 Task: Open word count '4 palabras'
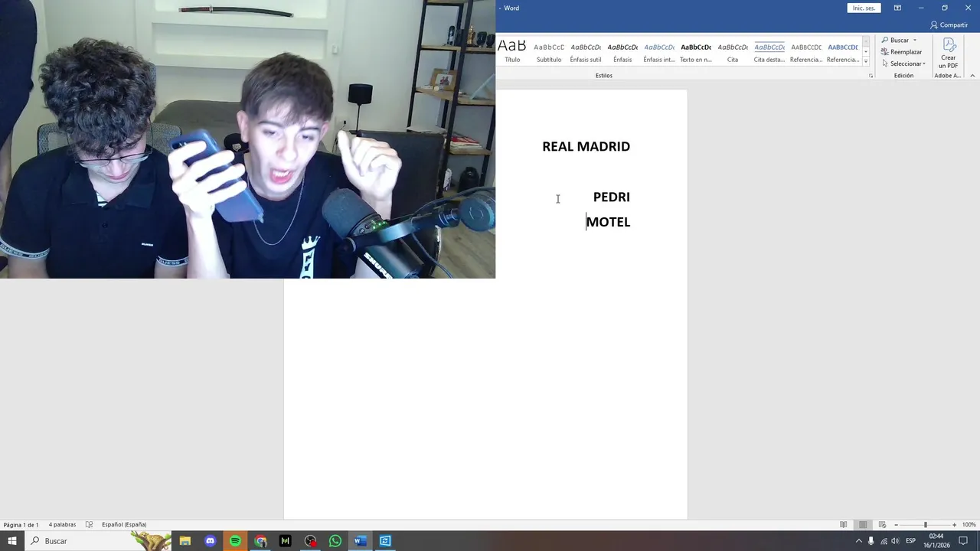(x=62, y=525)
